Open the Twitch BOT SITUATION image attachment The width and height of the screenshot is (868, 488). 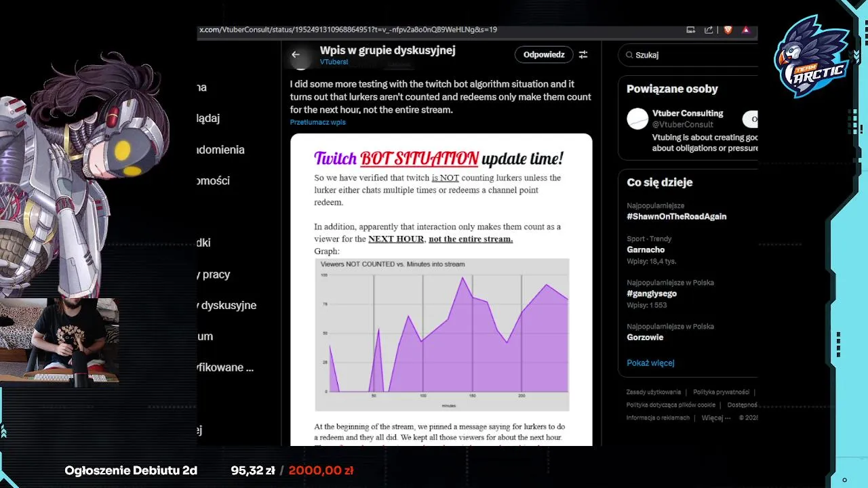(441, 289)
